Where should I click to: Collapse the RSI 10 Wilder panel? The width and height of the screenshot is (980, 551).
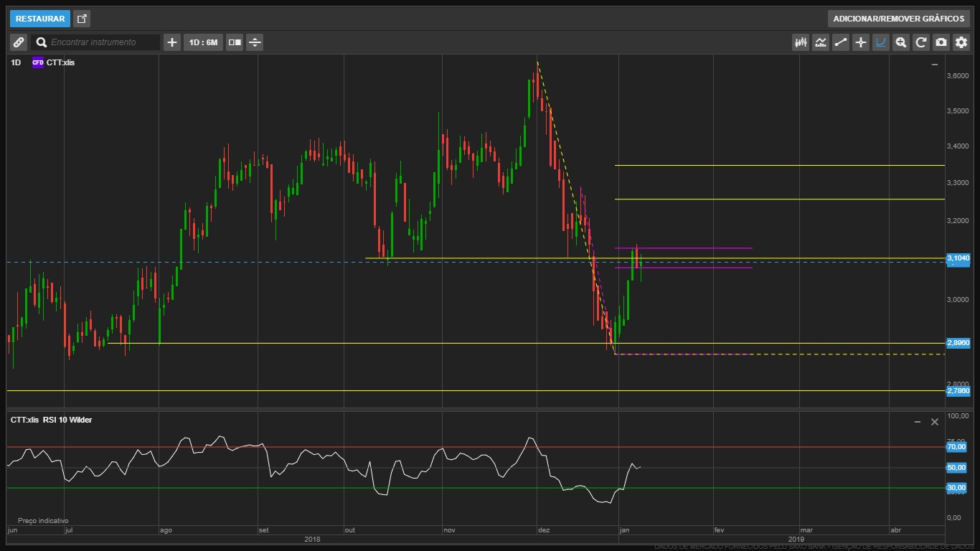tap(917, 422)
